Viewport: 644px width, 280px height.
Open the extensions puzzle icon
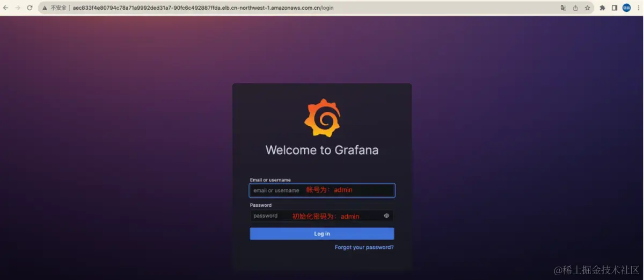[602, 8]
